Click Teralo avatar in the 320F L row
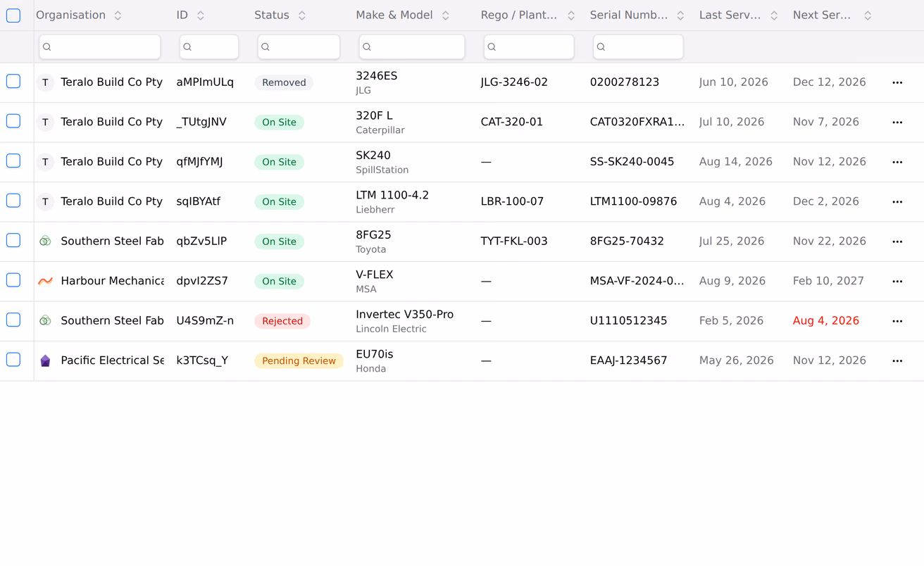Screen dimensions: 924x566 (45, 122)
